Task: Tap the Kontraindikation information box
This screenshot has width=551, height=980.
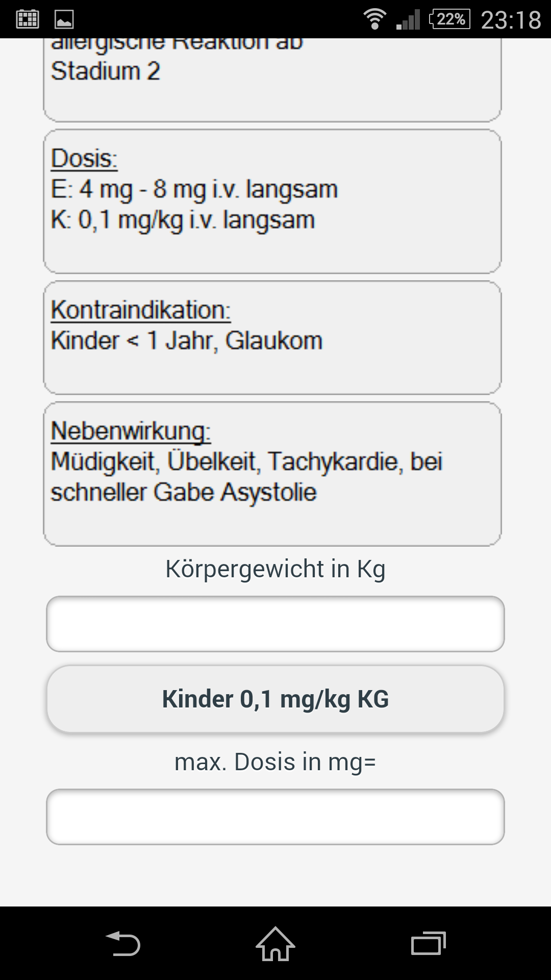Action: [272, 337]
